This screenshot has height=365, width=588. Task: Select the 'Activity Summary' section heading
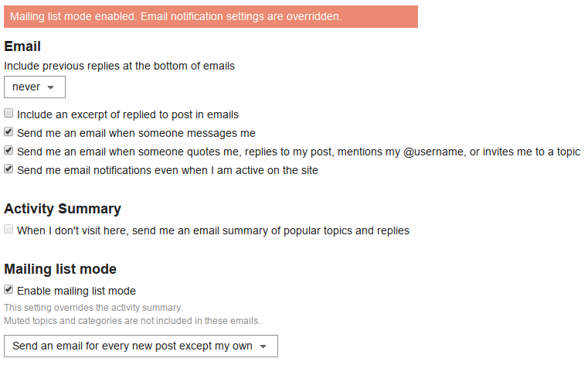coord(63,209)
